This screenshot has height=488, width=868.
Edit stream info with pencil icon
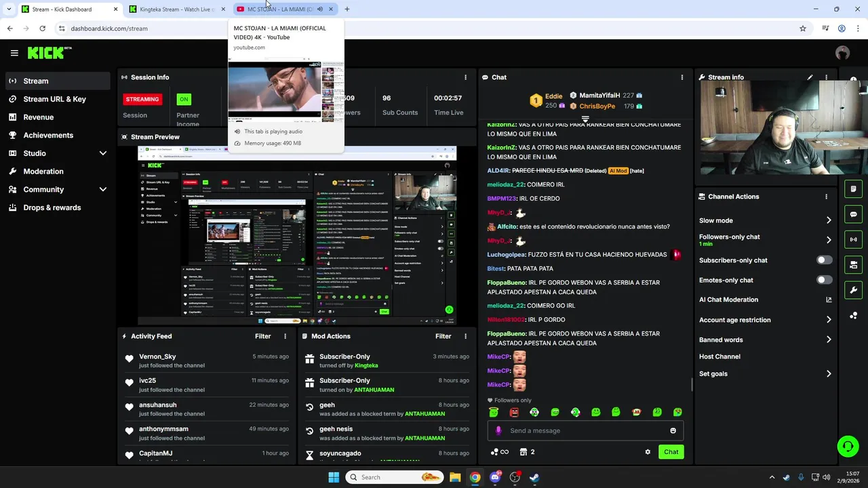[x=810, y=77]
